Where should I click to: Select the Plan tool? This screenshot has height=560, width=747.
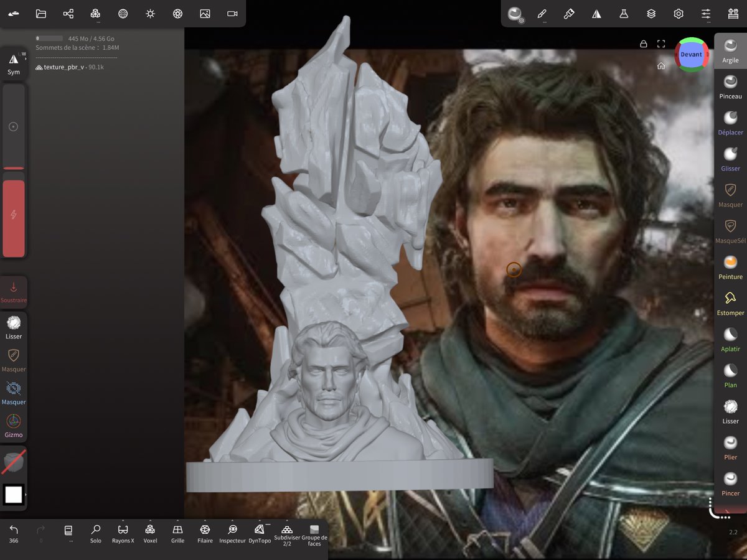coord(730,375)
